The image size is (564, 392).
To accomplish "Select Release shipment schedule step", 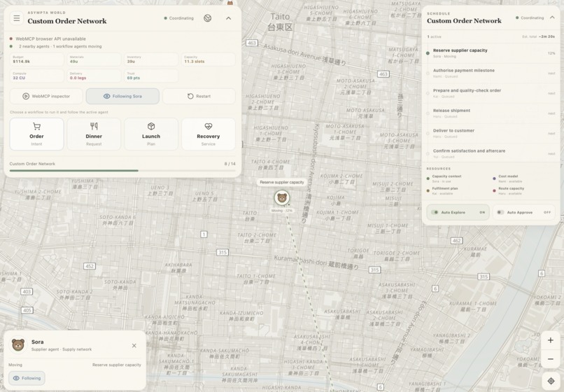I will (491, 113).
